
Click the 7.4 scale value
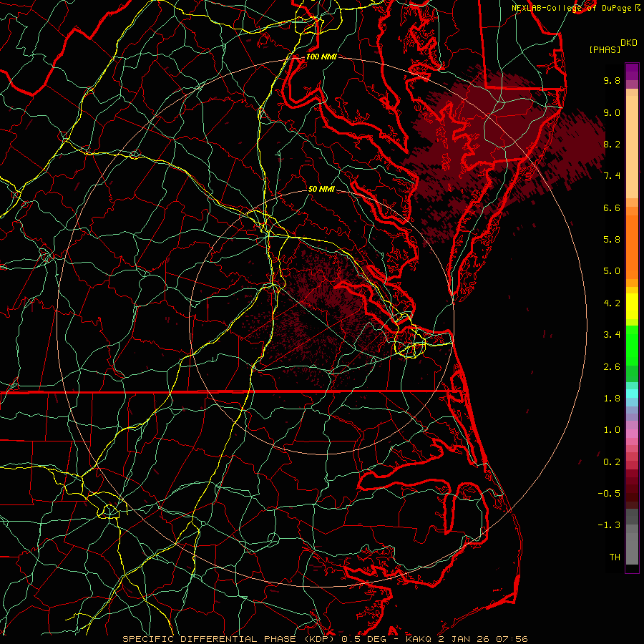(612, 176)
